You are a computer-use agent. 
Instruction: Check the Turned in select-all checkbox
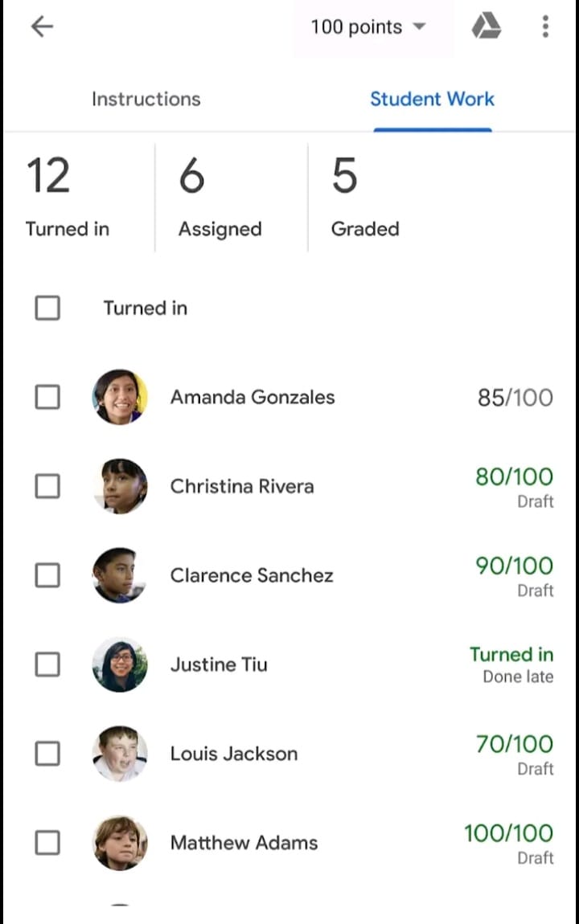[x=47, y=308]
